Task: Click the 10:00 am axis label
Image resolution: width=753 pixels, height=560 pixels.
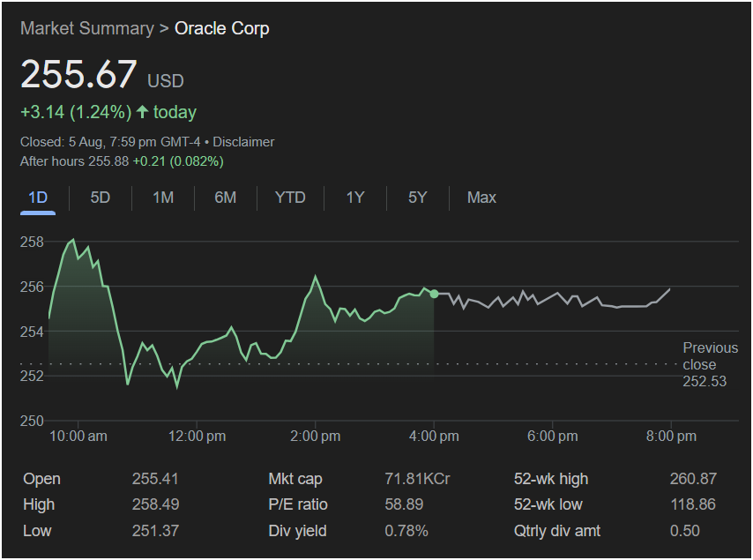Action: [x=78, y=436]
